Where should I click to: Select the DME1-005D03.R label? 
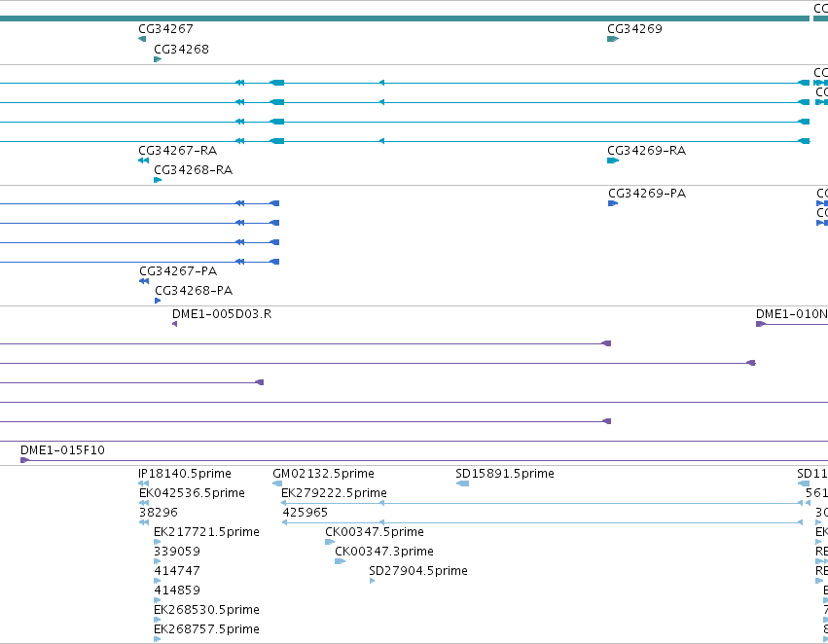pyautogui.click(x=222, y=314)
